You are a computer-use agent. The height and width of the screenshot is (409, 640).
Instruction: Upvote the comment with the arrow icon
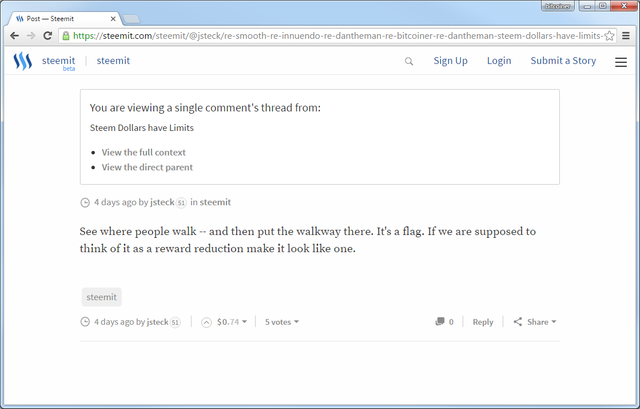point(207,322)
